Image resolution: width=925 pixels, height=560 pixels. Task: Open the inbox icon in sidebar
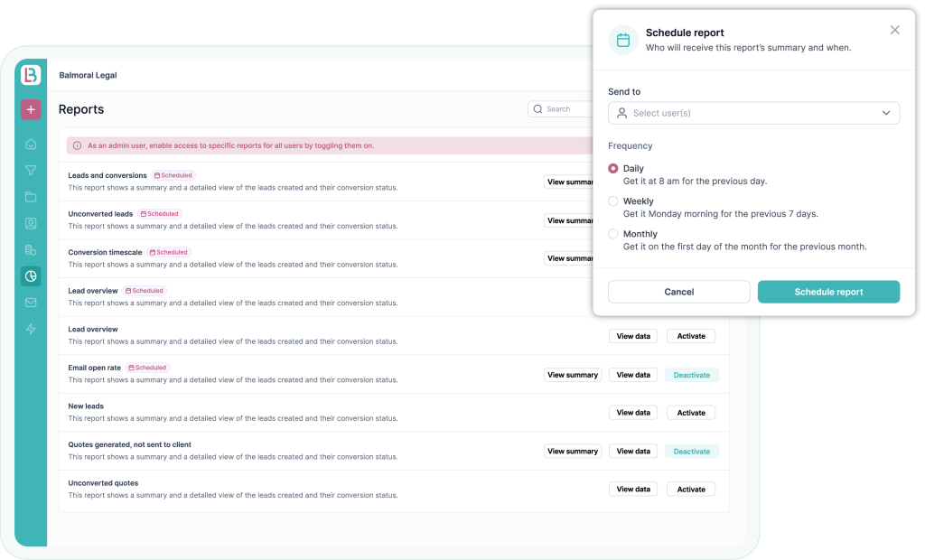pos(31,144)
